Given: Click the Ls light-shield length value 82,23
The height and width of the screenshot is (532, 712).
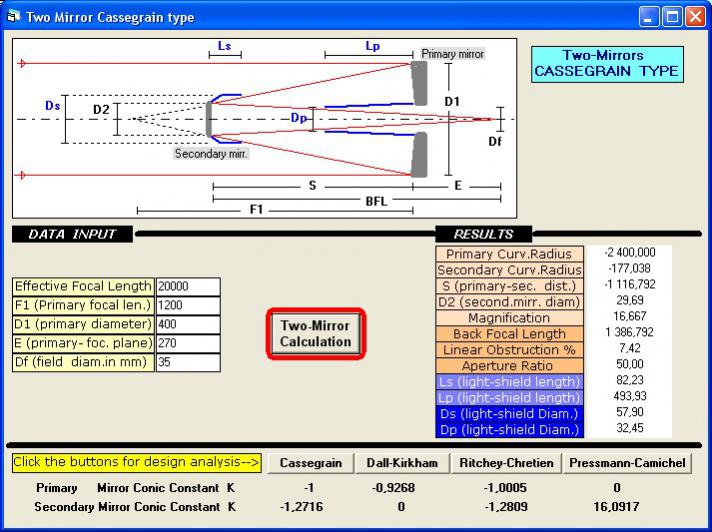Looking at the screenshot, I should (x=630, y=380).
